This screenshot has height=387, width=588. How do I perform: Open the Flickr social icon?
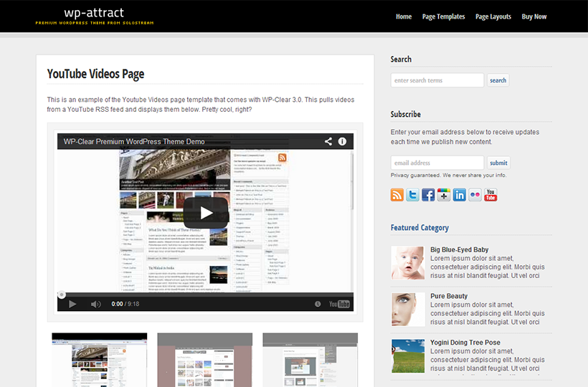pos(475,195)
